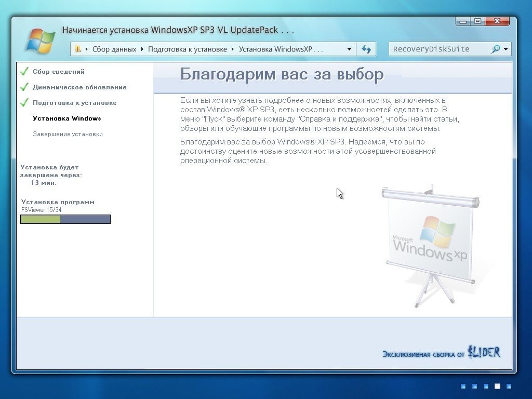Select the 'Подготовка к установке' breadcrumb segment
The width and height of the screenshot is (532, 399).
pos(187,49)
